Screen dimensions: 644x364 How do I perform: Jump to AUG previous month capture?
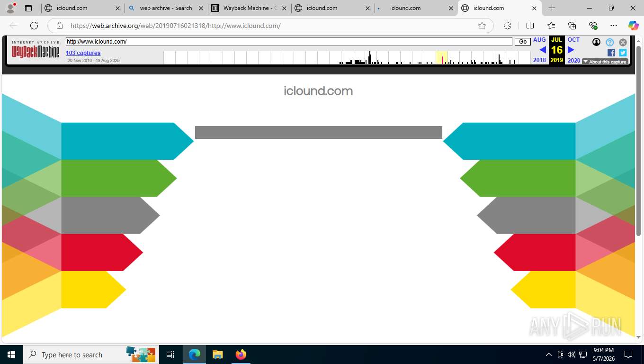(539, 40)
